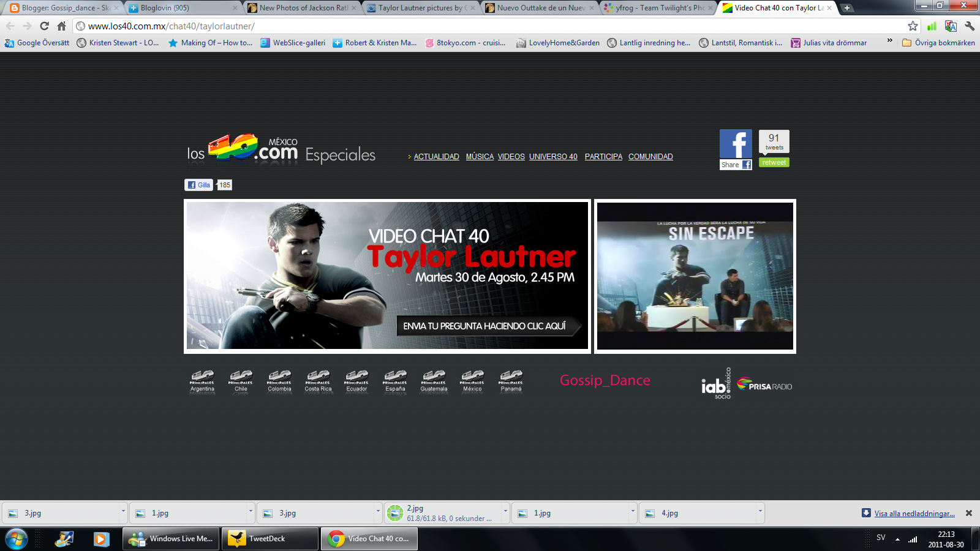Click the Prisa Radio logo

[x=764, y=384]
